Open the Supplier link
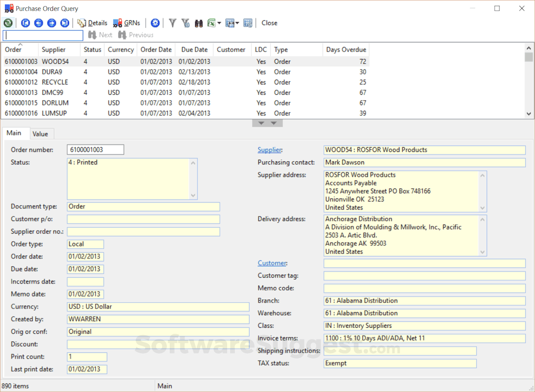This screenshot has width=535, height=392. 269,150
